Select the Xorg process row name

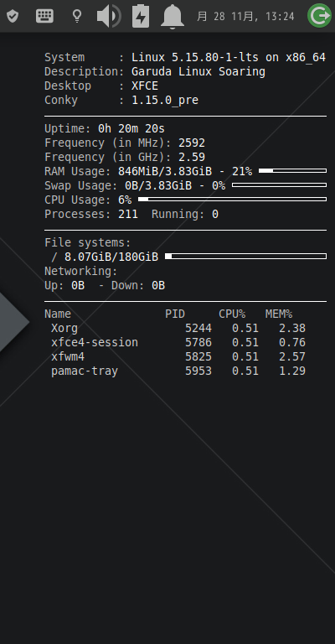64,328
